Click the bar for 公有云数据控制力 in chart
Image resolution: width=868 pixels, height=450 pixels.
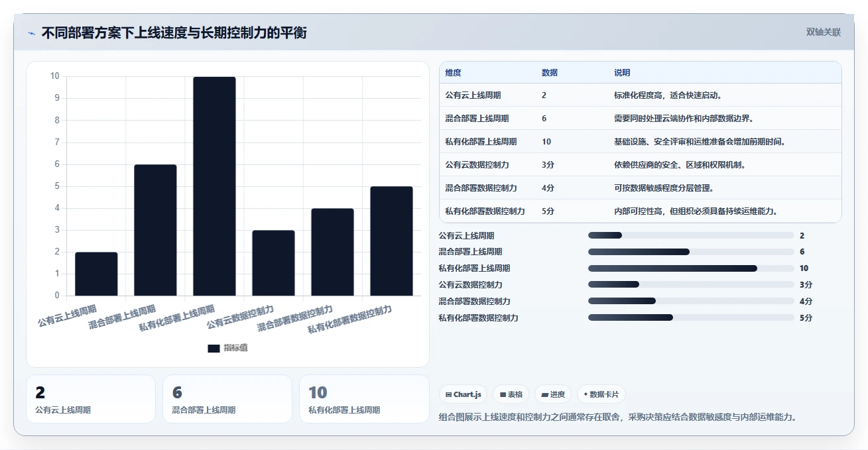(x=273, y=262)
